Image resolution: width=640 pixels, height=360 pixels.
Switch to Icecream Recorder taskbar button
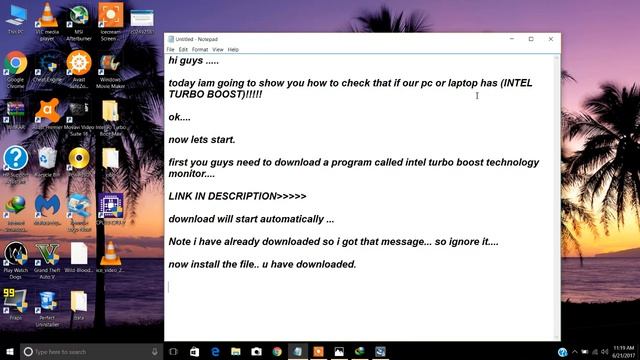click(x=318, y=351)
